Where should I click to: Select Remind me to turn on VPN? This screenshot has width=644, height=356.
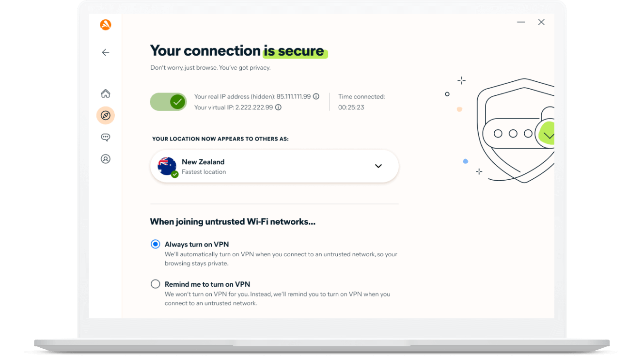click(156, 284)
